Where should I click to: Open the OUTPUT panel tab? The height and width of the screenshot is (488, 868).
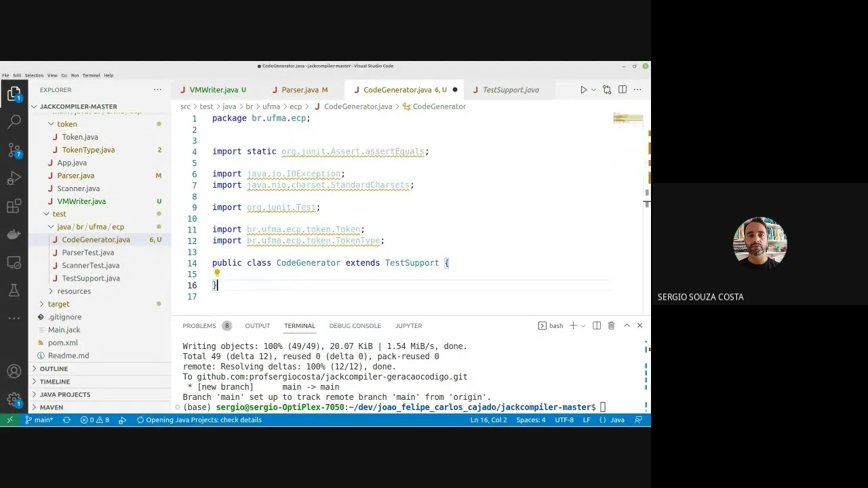257,325
